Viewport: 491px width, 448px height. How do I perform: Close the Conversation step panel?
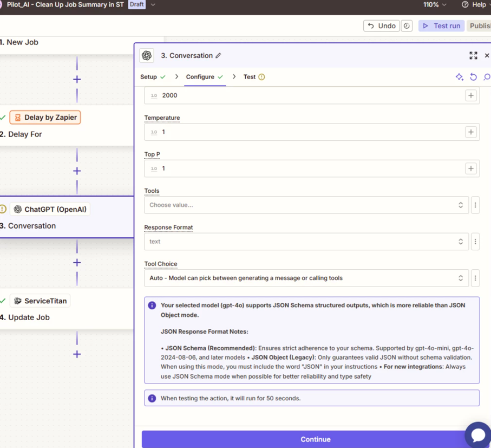point(487,55)
